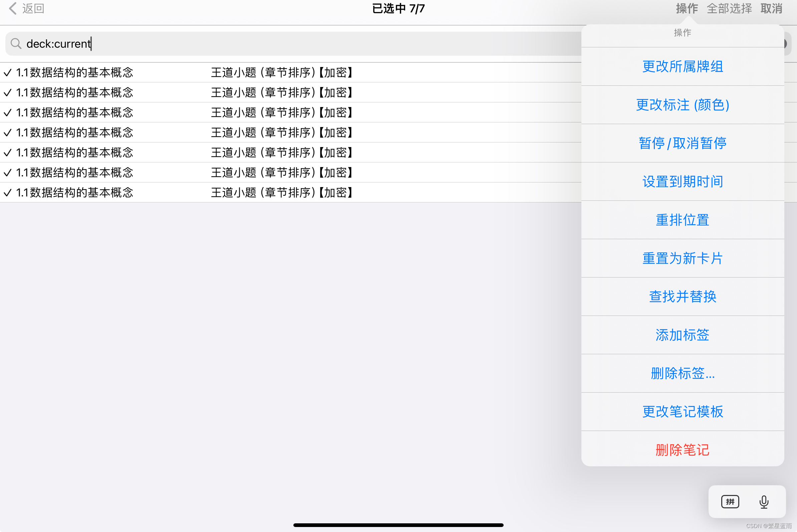797x532 pixels.
Task: Choose 暂停/取消暂停 menu item
Action: (682, 143)
